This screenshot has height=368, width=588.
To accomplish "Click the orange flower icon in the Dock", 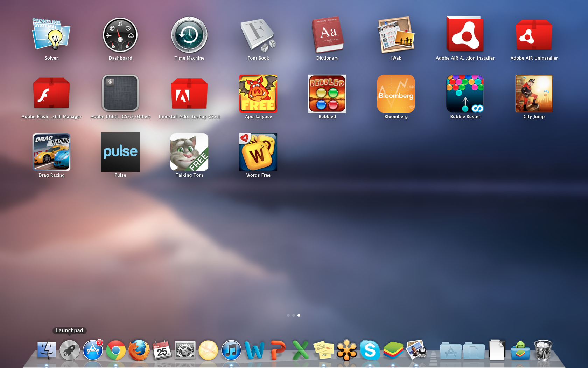I will 347,350.
